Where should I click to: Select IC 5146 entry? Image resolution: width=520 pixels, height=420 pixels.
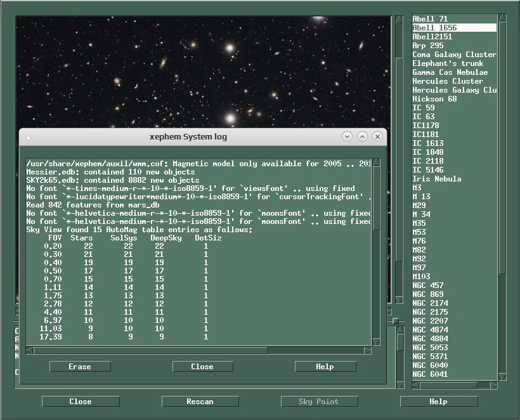(x=454, y=170)
